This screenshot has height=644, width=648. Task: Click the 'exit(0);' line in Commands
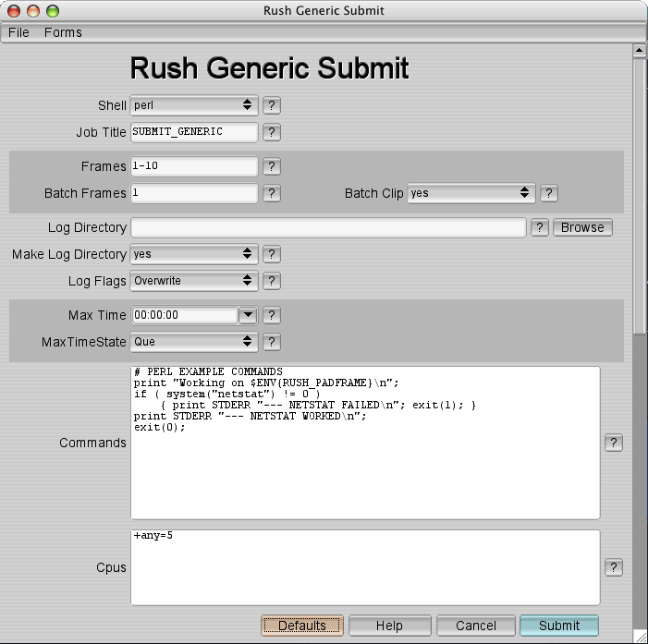pos(160,427)
